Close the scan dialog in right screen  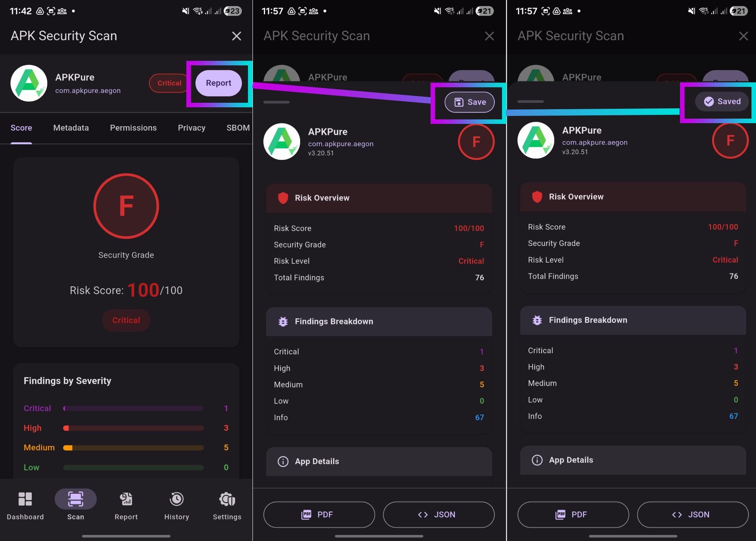pos(744,36)
